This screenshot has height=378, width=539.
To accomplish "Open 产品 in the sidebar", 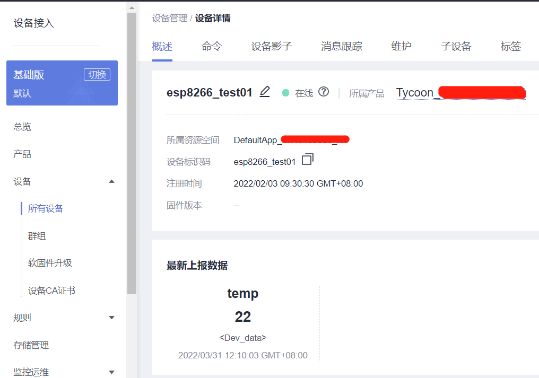I will pyautogui.click(x=22, y=154).
